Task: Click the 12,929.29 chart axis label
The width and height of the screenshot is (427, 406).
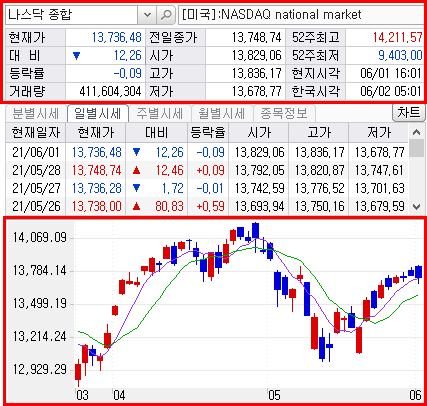Action: click(40, 369)
